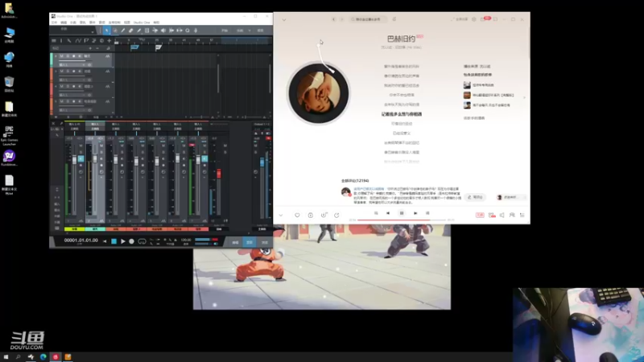Open first playlist containing this song
Screen dimensions: 644x362
[480, 85]
